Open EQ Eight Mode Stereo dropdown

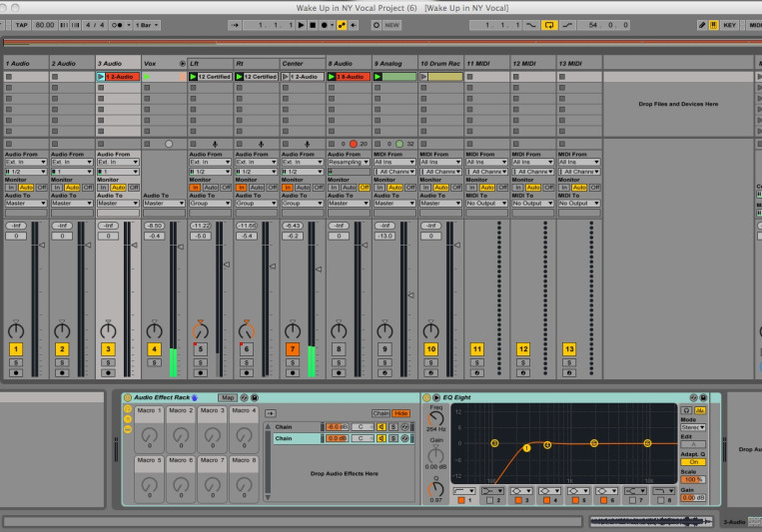(693, 427)
